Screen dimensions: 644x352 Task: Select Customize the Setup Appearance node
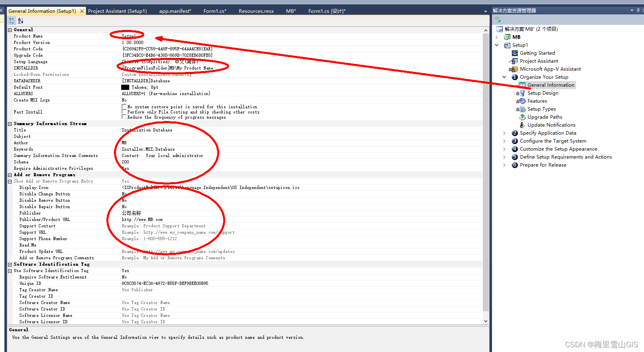[558, 149]
